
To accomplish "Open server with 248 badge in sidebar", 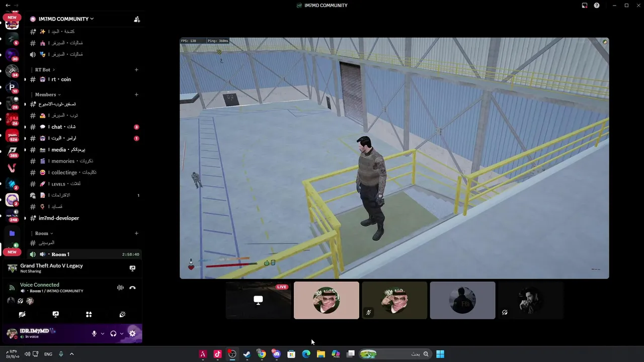I will [x=12, y=216].
